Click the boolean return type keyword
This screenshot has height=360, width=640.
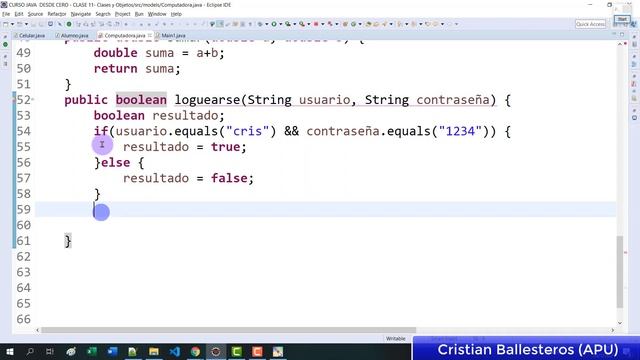141,100
